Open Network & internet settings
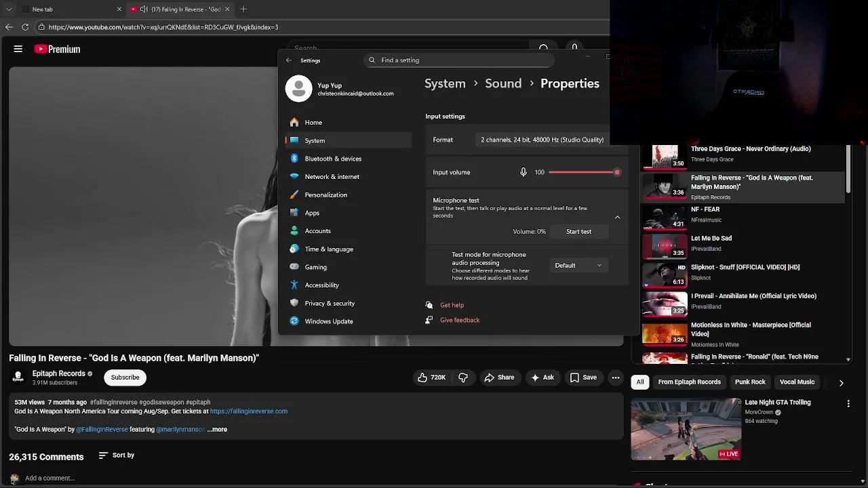The height and width of the screenshot is (488, 868). pos(349,177)
